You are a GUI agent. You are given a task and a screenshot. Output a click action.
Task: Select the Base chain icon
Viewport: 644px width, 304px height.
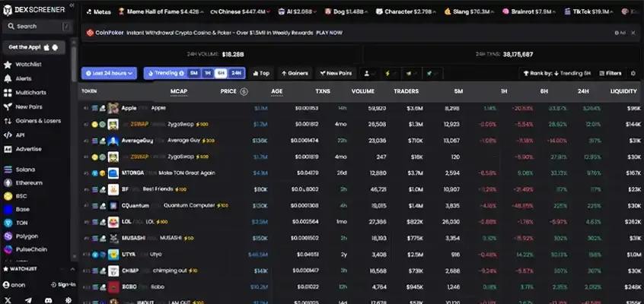tap(8, 210)
